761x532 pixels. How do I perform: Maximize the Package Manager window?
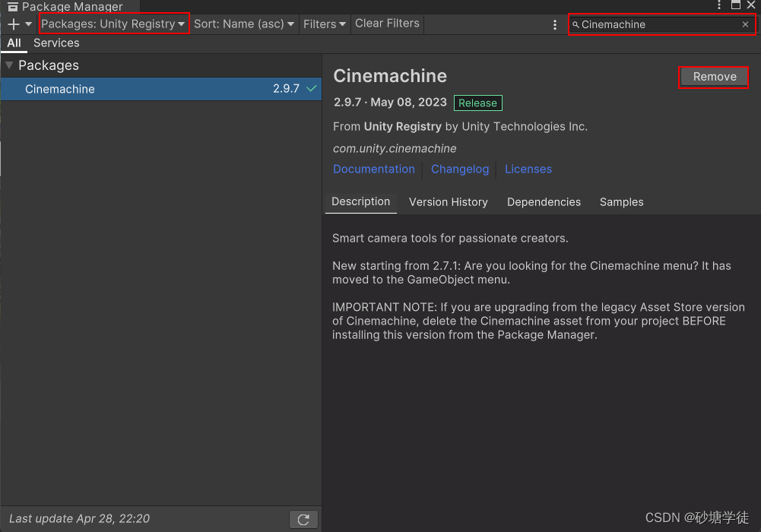point(736,5)
